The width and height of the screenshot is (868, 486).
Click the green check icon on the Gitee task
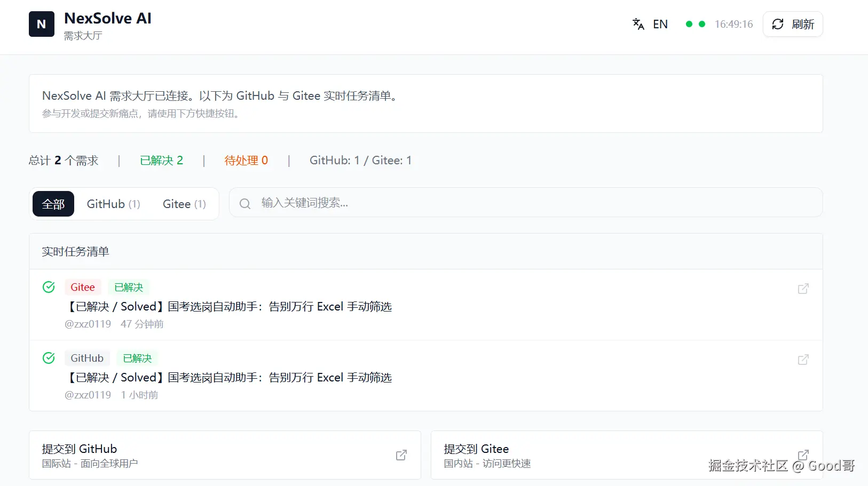(x=49, y=286)
